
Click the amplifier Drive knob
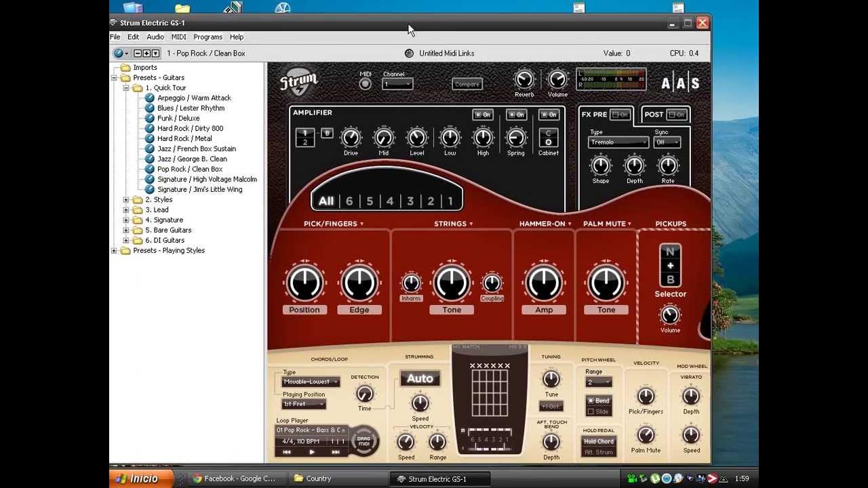tap(351, 138)
